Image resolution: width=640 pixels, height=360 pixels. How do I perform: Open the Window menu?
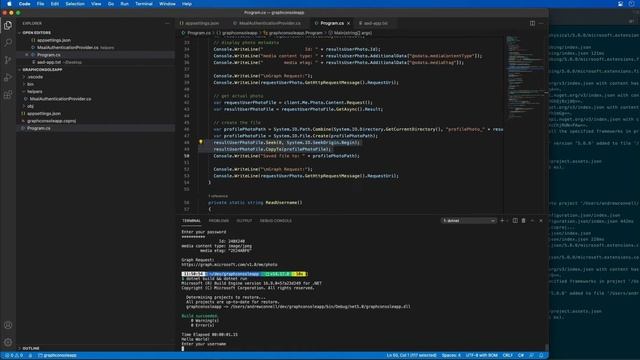167,4
